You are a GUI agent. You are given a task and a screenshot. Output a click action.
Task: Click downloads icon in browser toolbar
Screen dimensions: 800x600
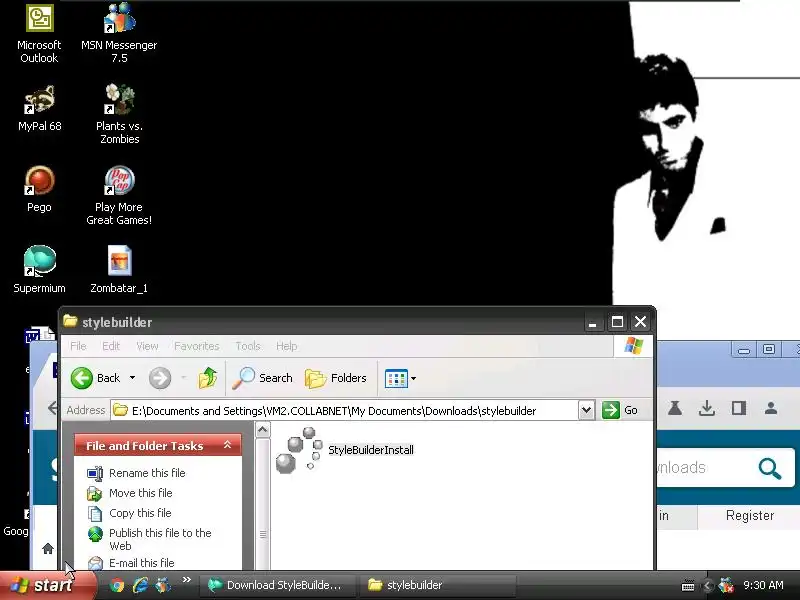click(707, 408)
